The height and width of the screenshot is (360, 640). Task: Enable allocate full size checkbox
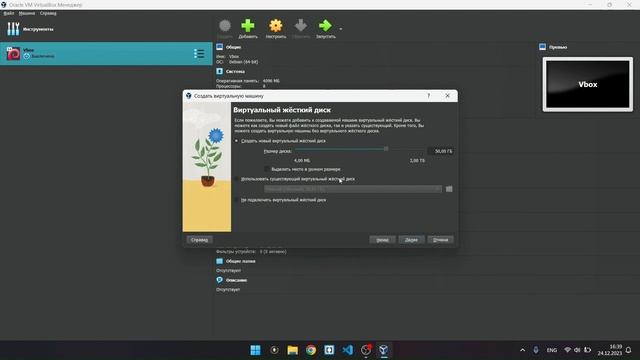click(x=267, y=169)
